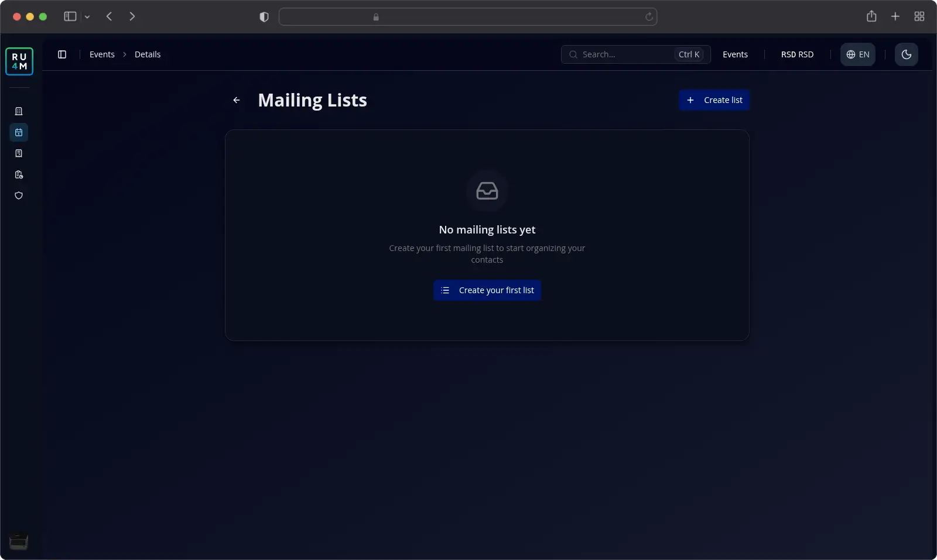Click the privacy shield icon in toolbar
The width and height of the screenshot is (937, 560).
(264, 17)
